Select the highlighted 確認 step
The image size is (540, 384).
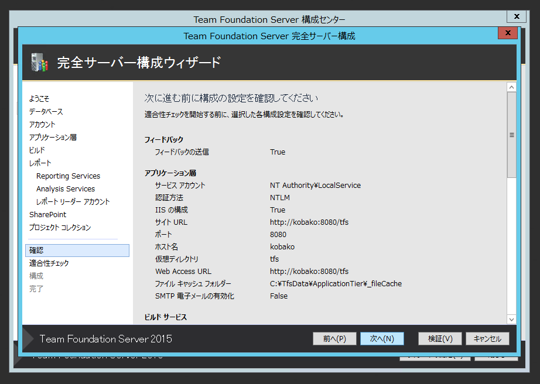pos(77,250)
